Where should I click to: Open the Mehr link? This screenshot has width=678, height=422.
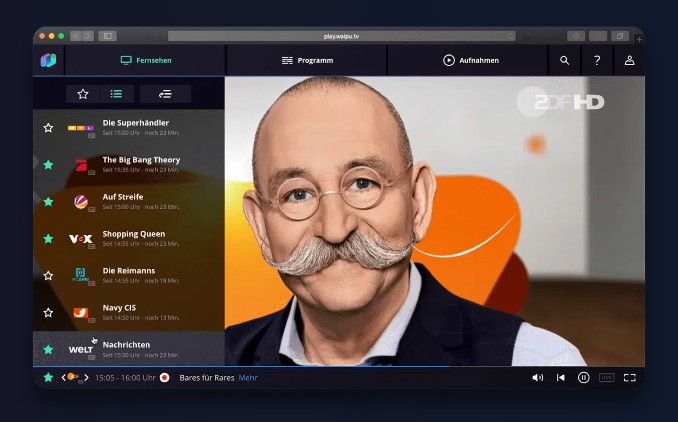[x=248, y=377]
